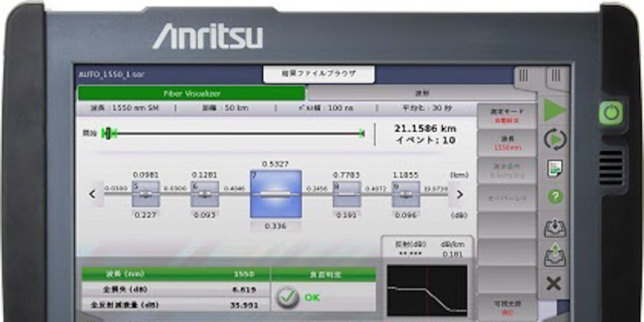644x322 pixels.
Task: Open help via green question mark
Action: (555, 196)
